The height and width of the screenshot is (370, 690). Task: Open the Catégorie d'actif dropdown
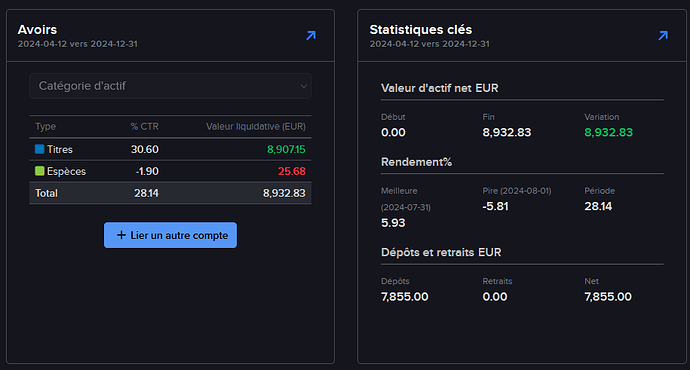pos(170,86)
